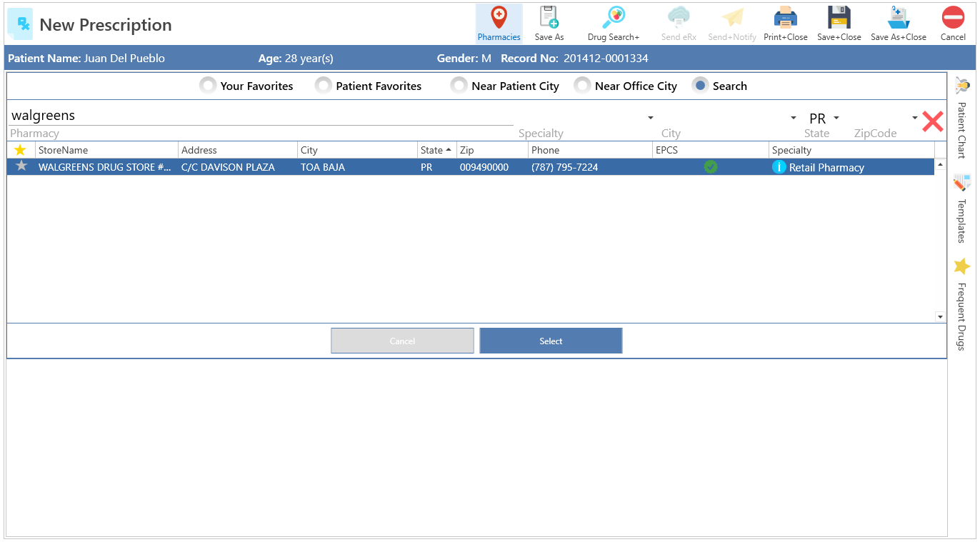Screen dimensions: 980x542
Task: Click the WALGREENS DRUG STORE store name cell
Action: click(x=105, y=167)
